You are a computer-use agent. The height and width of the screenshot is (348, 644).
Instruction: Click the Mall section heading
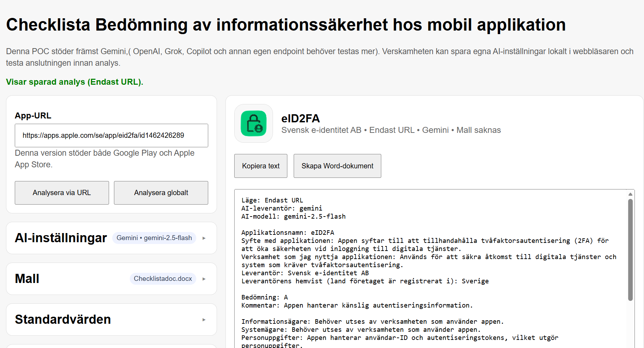[27, 279]
